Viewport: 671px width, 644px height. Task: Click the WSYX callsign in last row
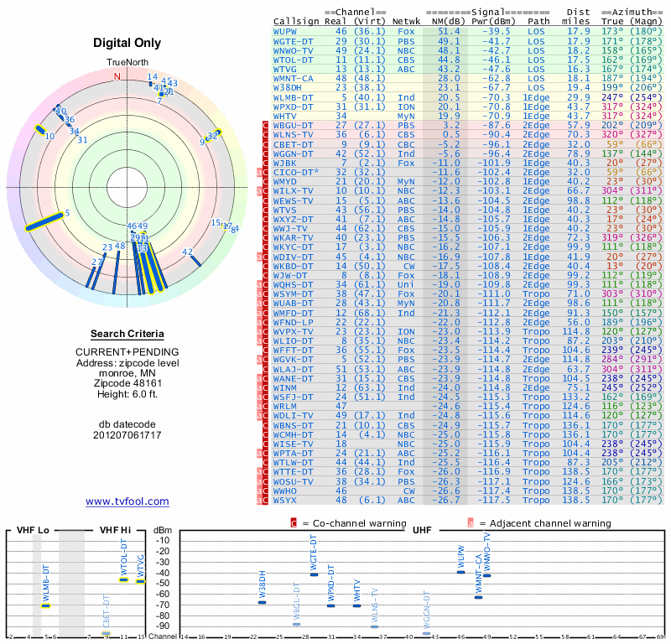pos(285,501)
